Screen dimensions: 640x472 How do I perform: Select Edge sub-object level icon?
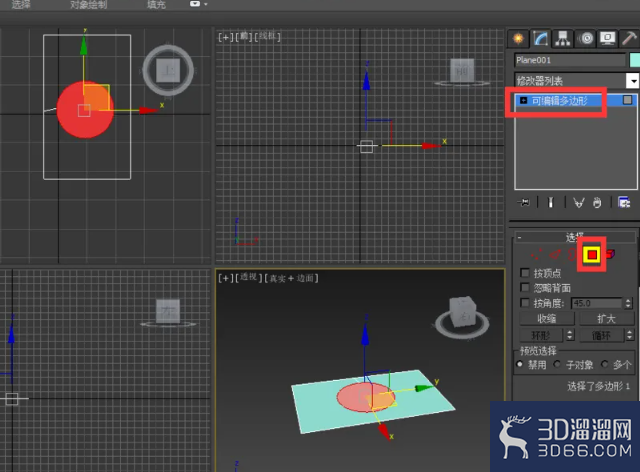pos(555,255)
